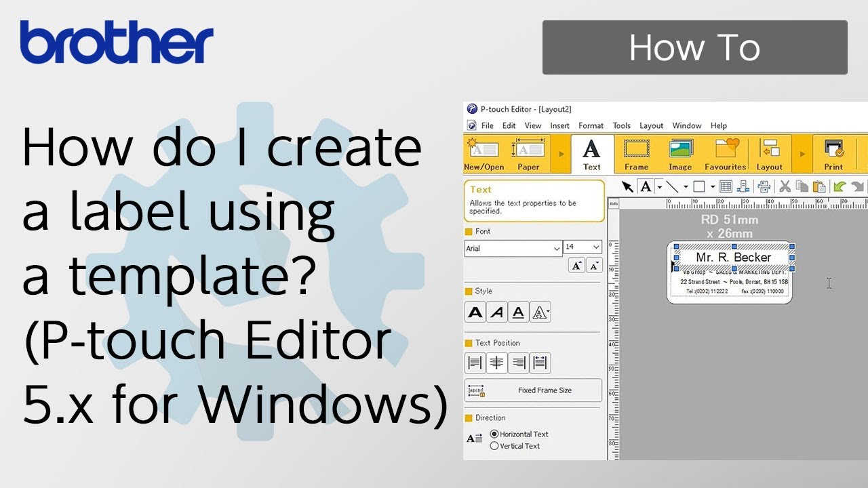Pick the rectangle shape tool
The height and width of the screenshot is (488, 868).
click(698, 186)
